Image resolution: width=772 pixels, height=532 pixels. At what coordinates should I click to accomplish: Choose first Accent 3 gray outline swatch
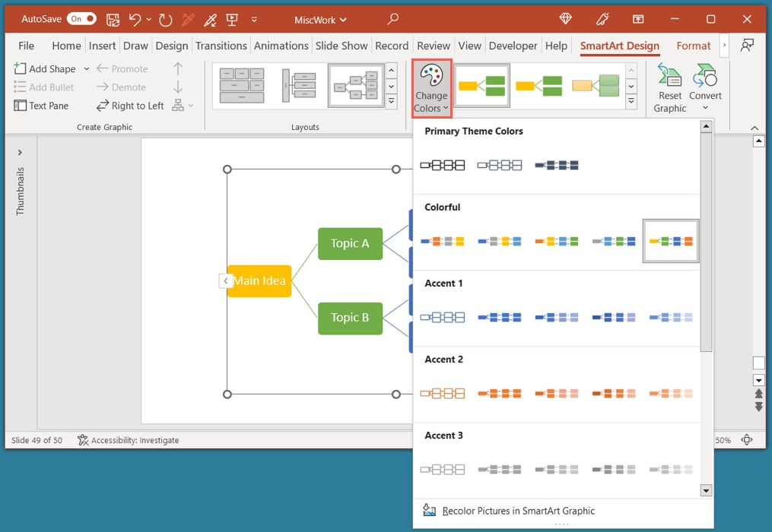(442, 470)
